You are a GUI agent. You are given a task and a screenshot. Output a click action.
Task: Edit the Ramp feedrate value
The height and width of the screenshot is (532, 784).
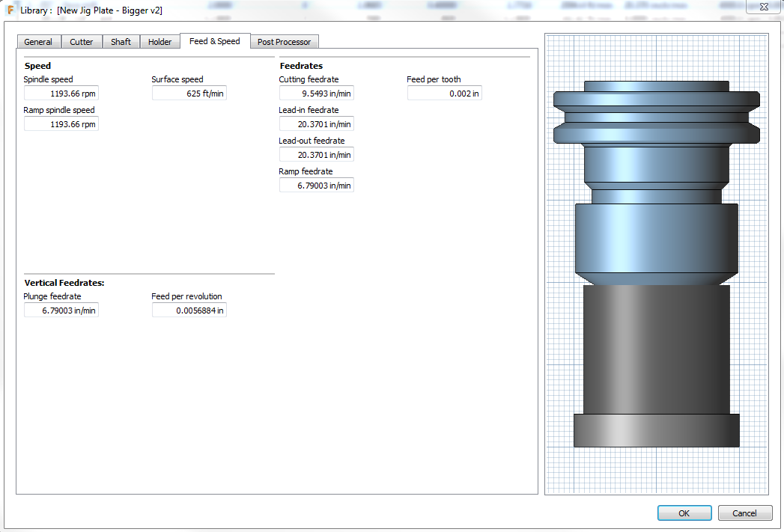coord(316,186)
